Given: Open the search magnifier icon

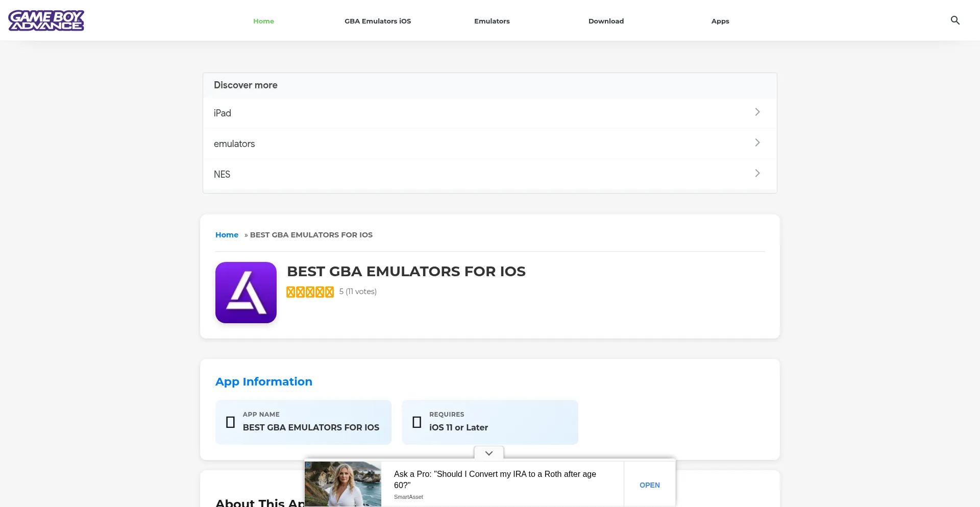Looking at the screenshot, I should click(x=955, y=20).
